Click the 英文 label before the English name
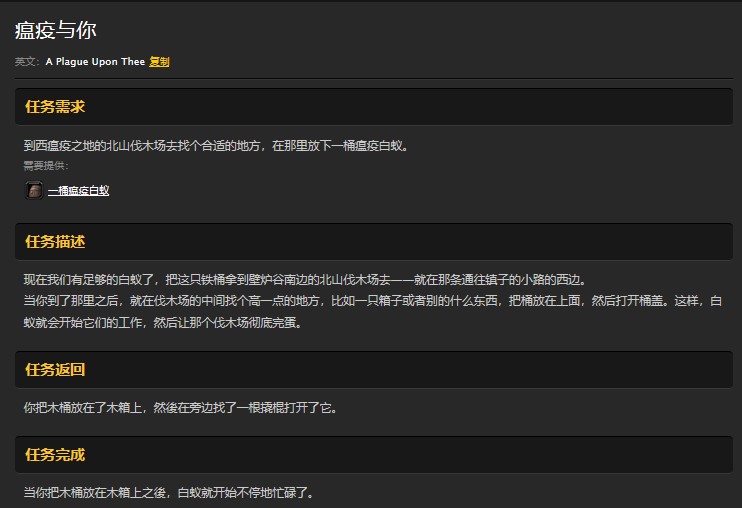The height and width of the screenshot is (508, 742). [26, 62]
